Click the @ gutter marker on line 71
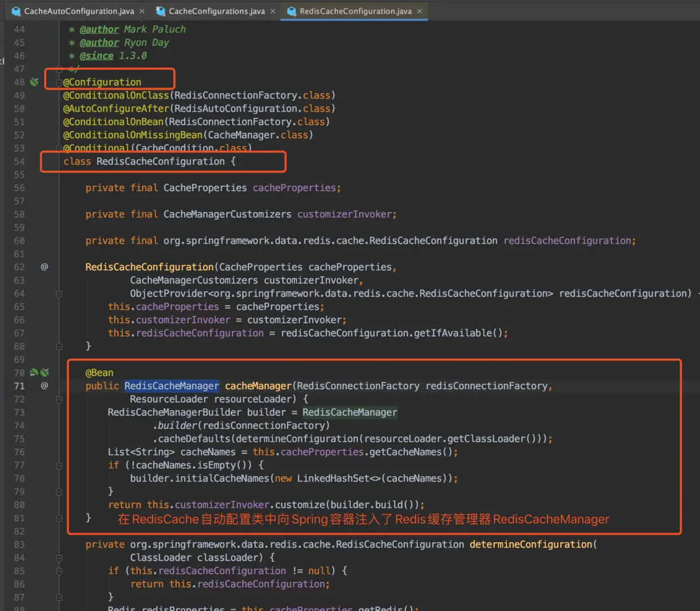 point(45,386)
